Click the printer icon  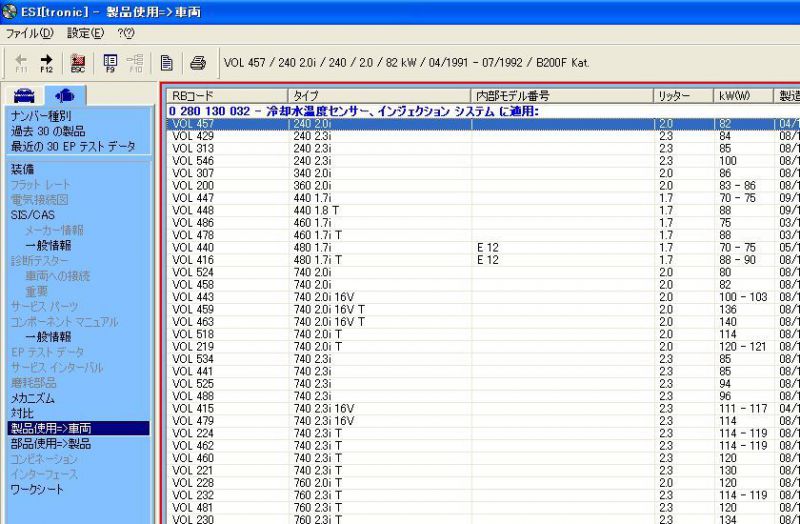[198, 62]
